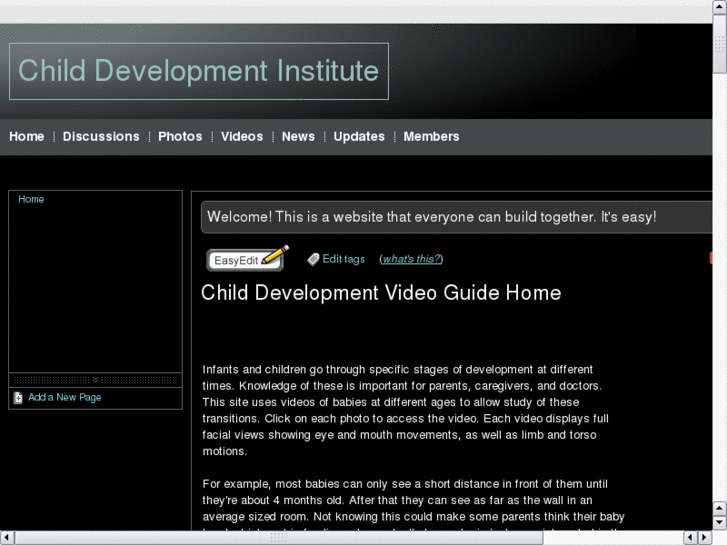The width and height of the screenshot is (727, 545).
Task: Click the horizontal scrollbar thumb
Action: [279, 538]
